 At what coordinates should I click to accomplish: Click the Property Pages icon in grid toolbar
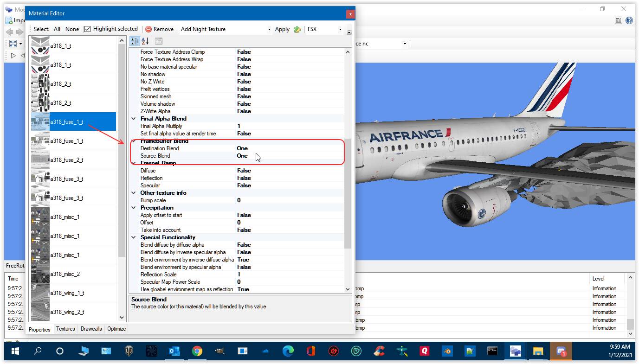point(158,41)
